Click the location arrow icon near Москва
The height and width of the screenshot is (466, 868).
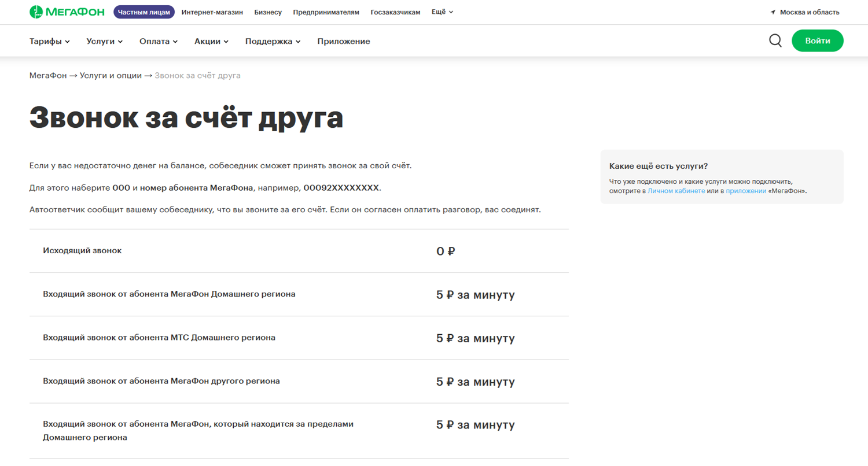click(773, 12)
